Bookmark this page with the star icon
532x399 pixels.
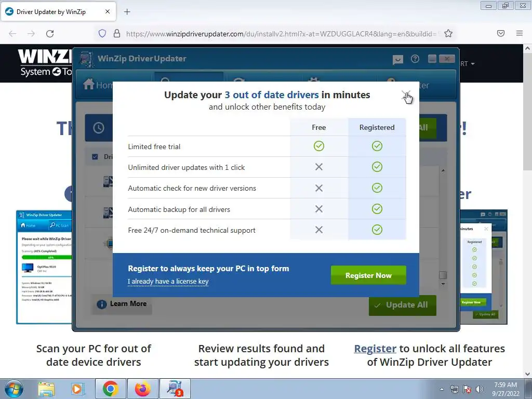[x=448, y=33]
